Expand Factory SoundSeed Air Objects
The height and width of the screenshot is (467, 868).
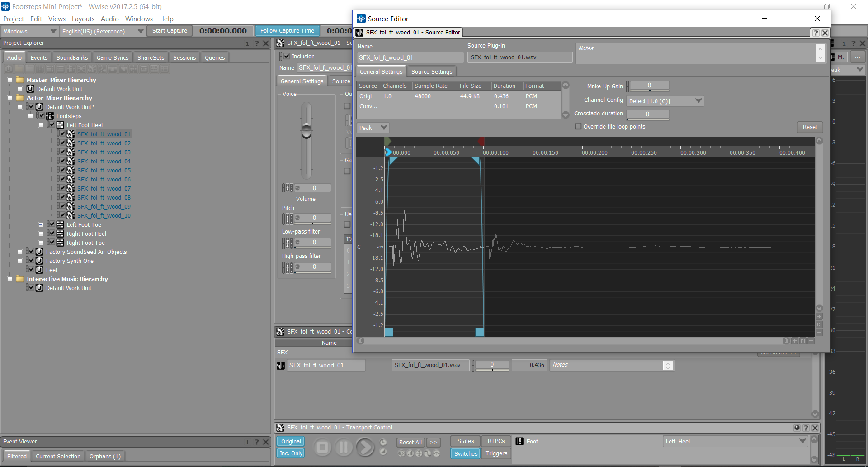(20, 252)
